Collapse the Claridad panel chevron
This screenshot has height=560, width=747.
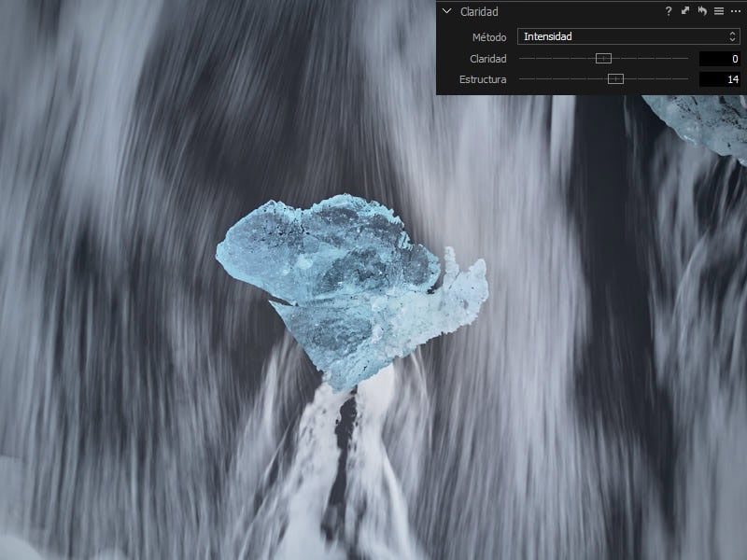[x=447, y=11]
